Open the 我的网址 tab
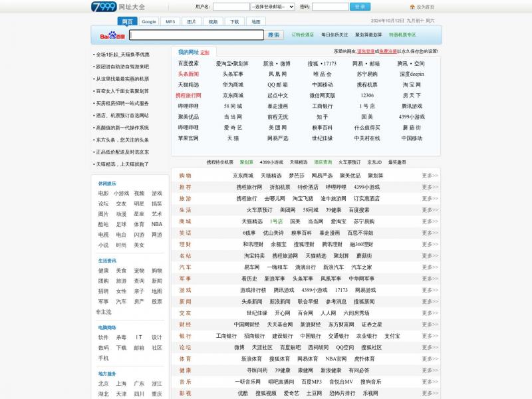Image resolution: width=532 pixels, height=399 pixels. point(188,52)
